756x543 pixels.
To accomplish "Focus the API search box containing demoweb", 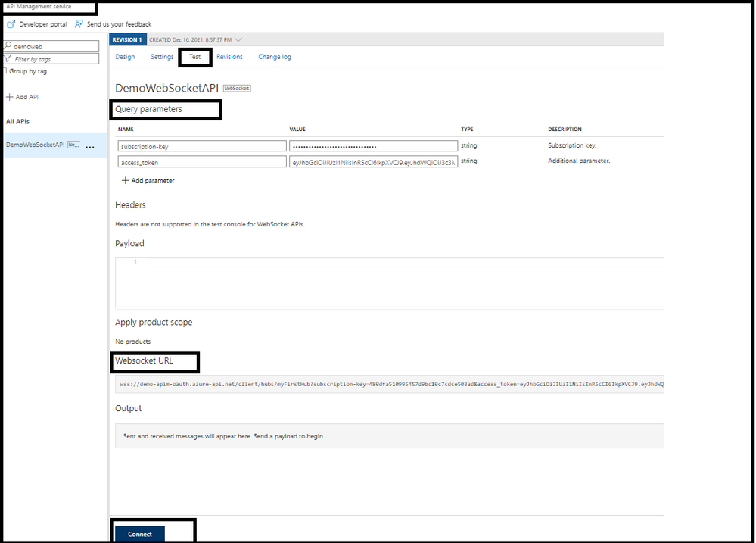I will [x=51, y=46].
